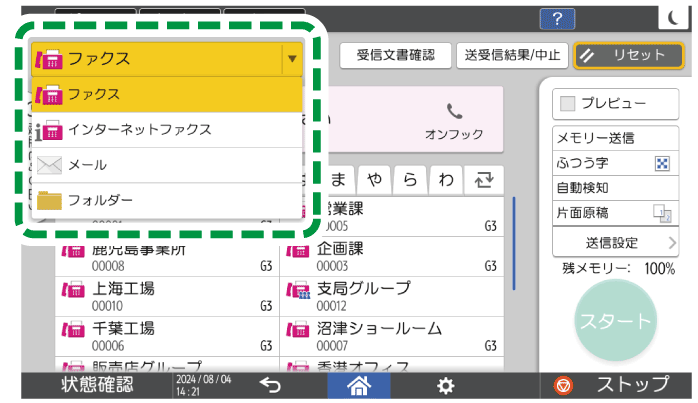Tap the リセット button
698x403 pixels.
point(629,55)
